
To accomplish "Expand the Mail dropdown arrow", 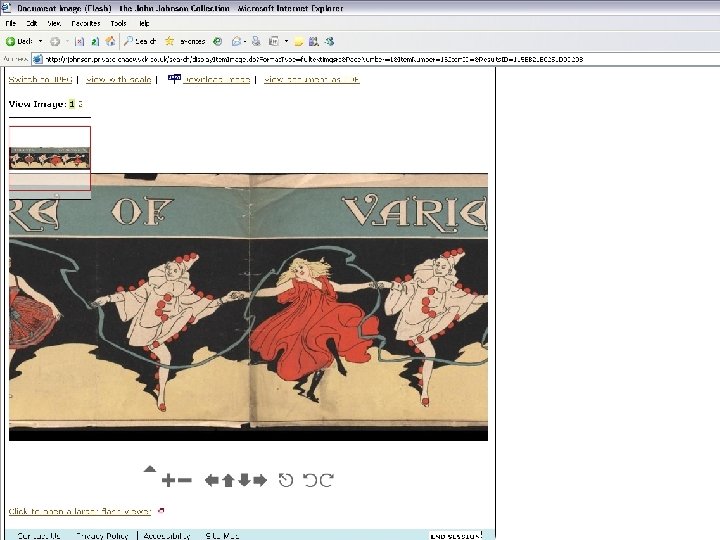I will [x=245, y=42].
